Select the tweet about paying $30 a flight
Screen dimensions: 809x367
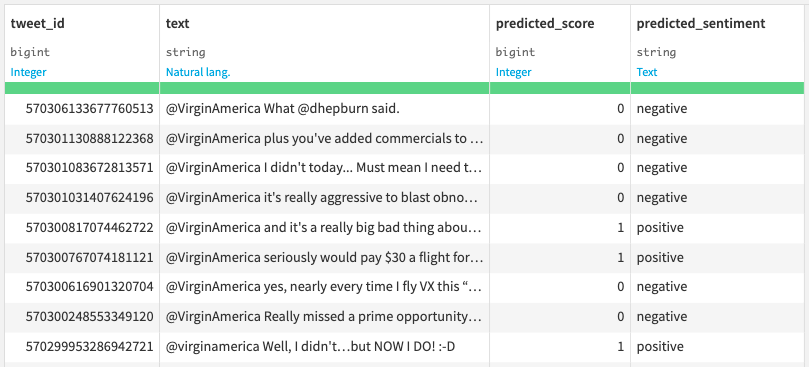(x=325, y=257)
